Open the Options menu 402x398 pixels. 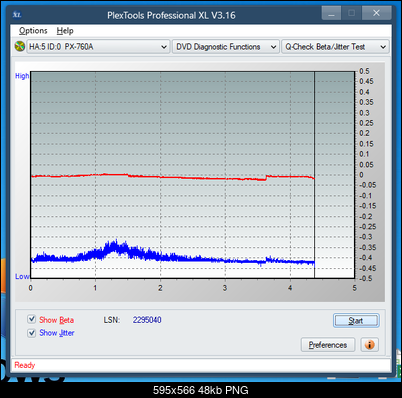(33, 31)
